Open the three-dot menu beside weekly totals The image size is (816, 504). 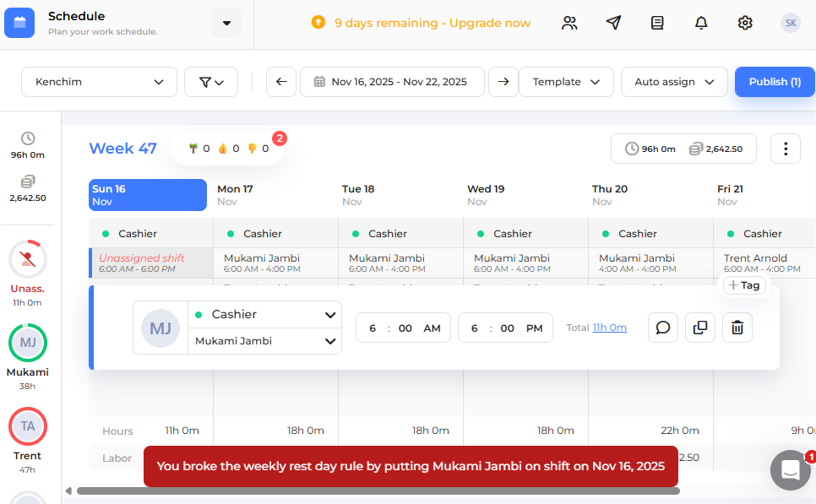(786, 148)
